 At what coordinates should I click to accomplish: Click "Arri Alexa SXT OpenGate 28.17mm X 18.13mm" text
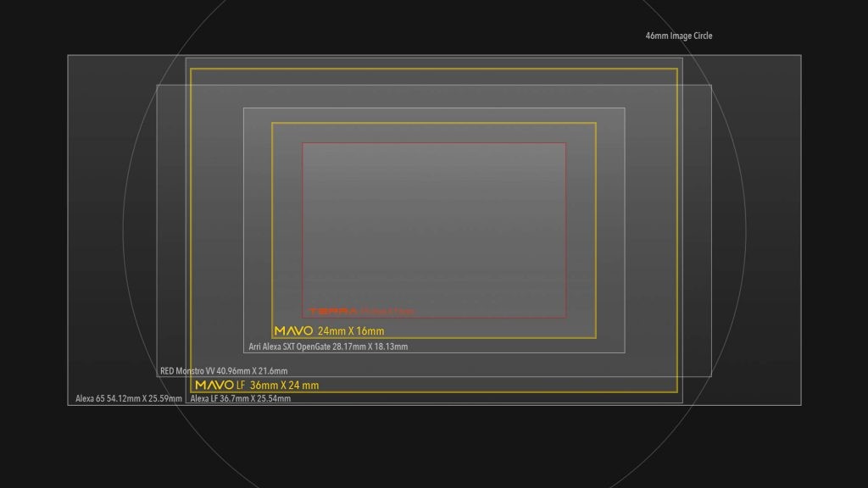[328, 347]
